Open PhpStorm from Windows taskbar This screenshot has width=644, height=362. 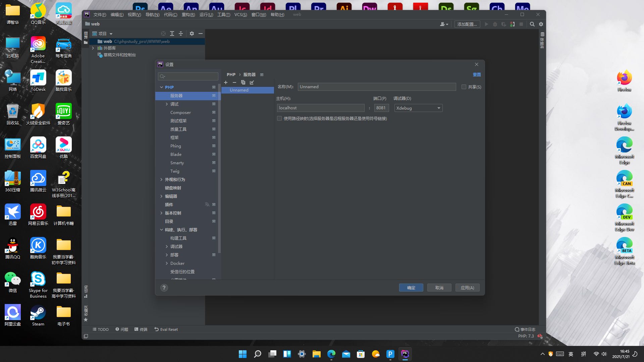point(405,354)
